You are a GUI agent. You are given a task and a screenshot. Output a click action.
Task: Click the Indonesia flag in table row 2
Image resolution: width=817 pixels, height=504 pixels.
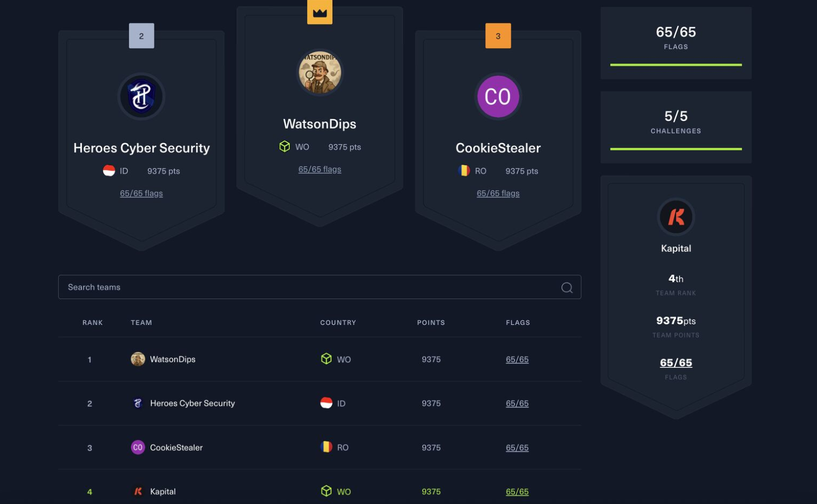coord(326,403)
